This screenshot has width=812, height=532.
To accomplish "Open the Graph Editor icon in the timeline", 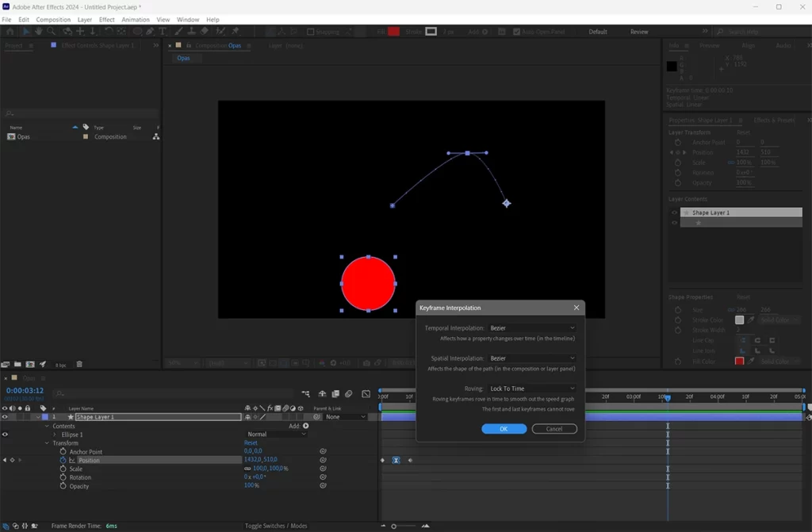I will point(366,392).
